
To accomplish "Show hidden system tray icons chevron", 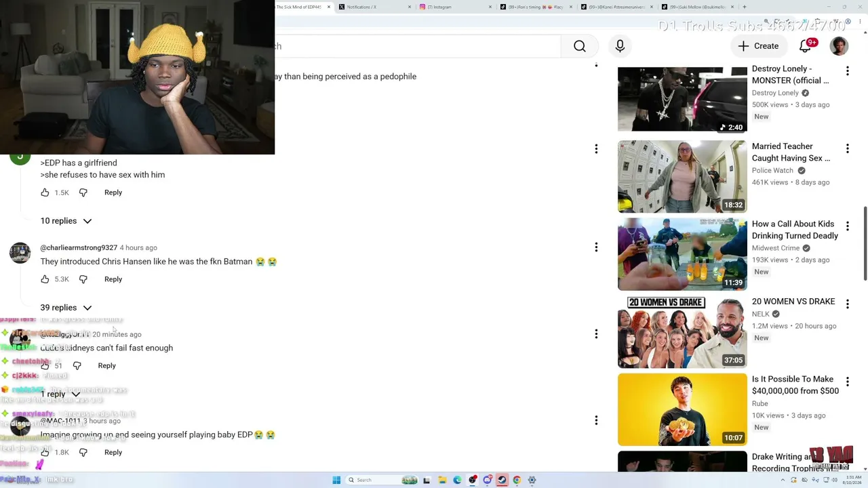I will (x=783, y=480).
